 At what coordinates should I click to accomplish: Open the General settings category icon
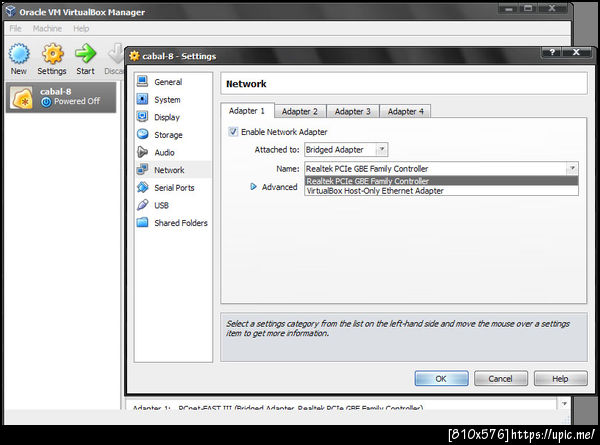pyautogui.click(x=143, y=82)
